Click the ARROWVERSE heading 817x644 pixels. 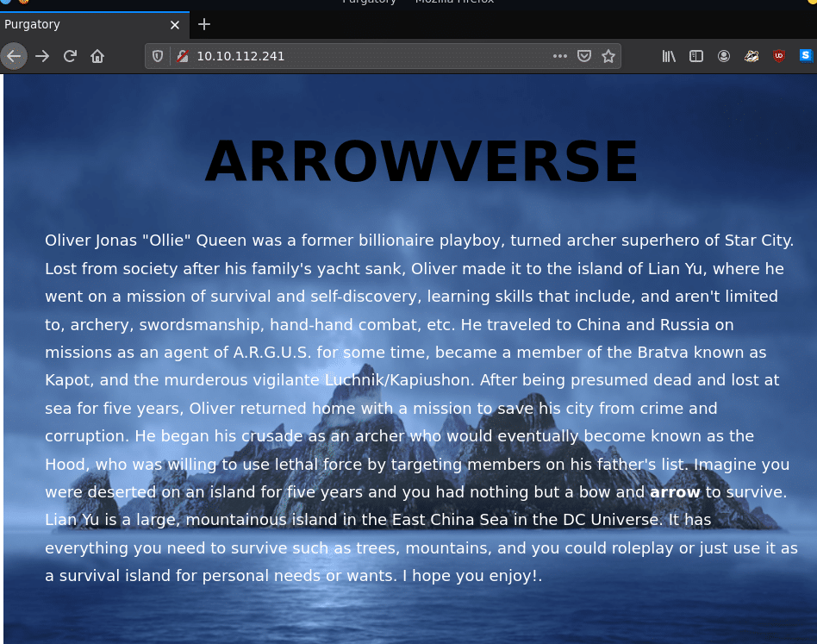click(x=421, y=161)
